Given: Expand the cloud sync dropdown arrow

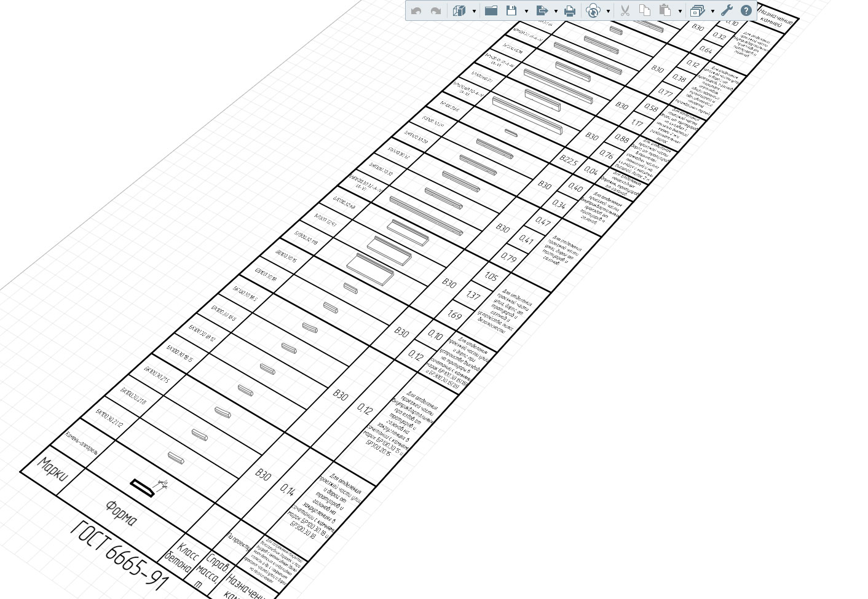Looking at the screenshot, I should pyautogui.click(x=608, y=11).
